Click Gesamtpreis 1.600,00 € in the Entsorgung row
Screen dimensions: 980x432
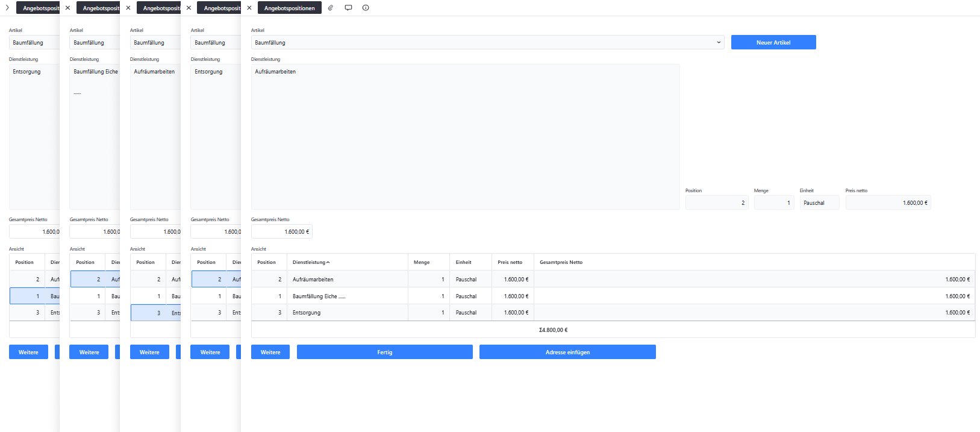pyautogui.click(x=957, y=312)
